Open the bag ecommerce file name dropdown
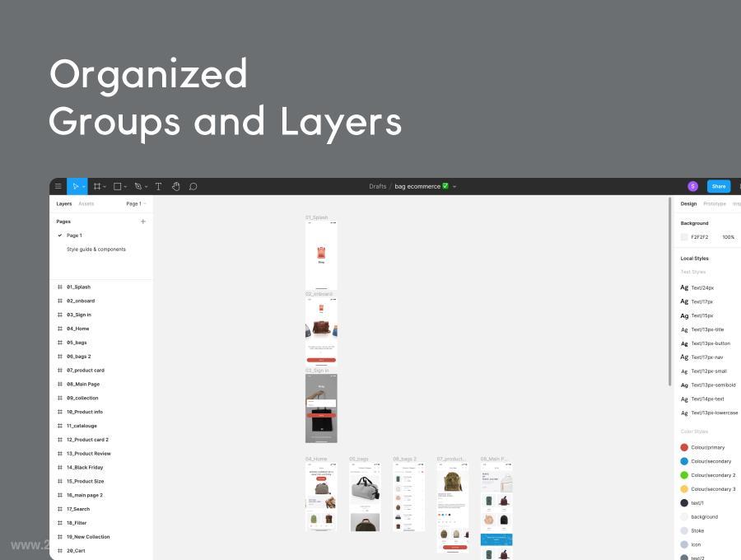 [x=454, y=187]
